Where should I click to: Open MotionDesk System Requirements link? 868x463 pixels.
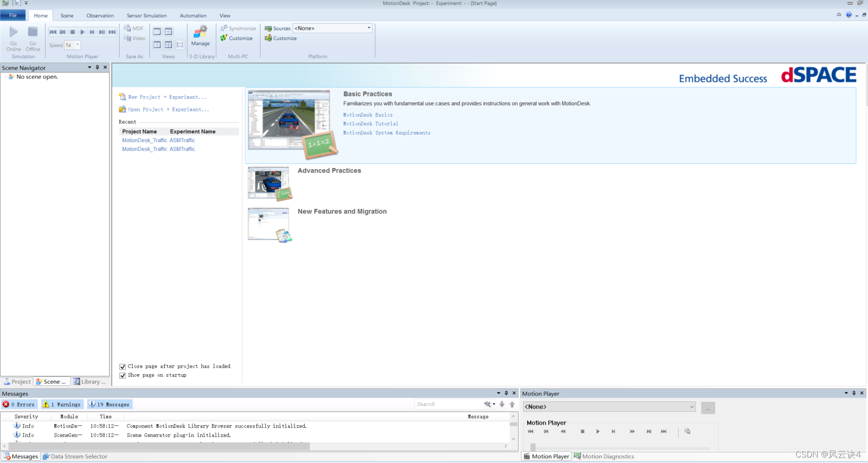click(387, 133)
